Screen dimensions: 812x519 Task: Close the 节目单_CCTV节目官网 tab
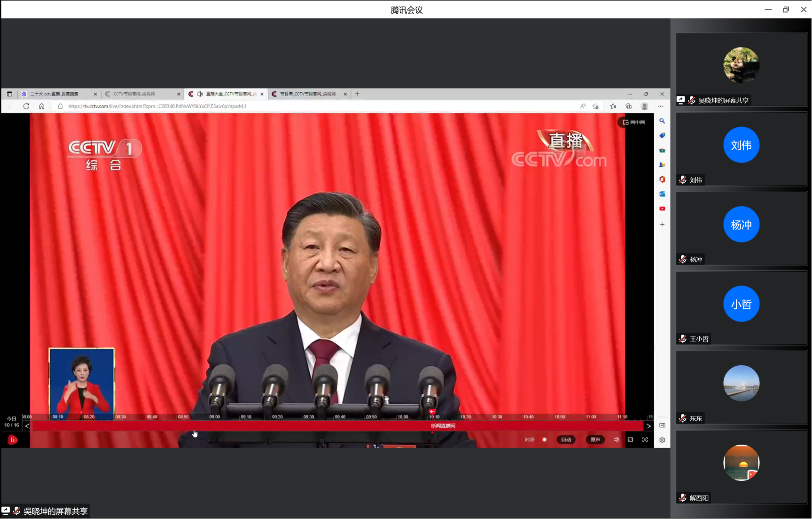point(345,94)
